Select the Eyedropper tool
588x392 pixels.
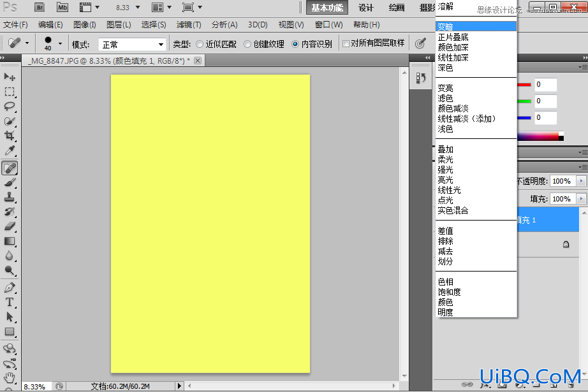point(10,150)
